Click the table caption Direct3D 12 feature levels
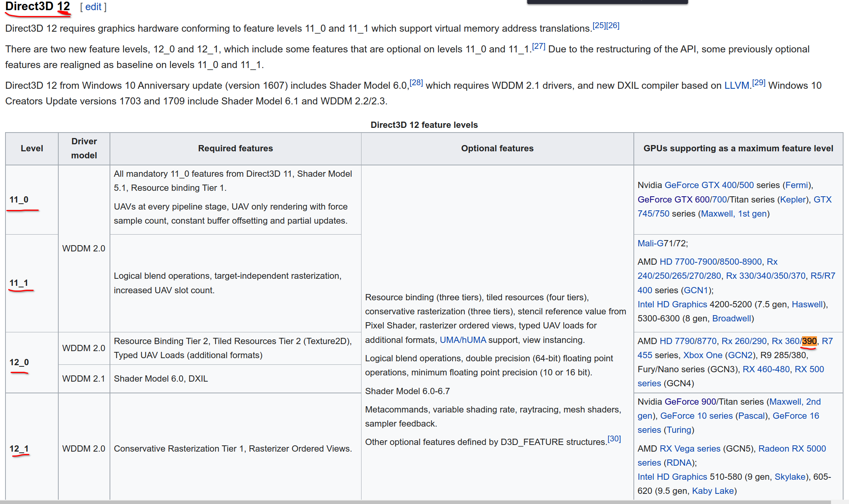 point(424,125)
